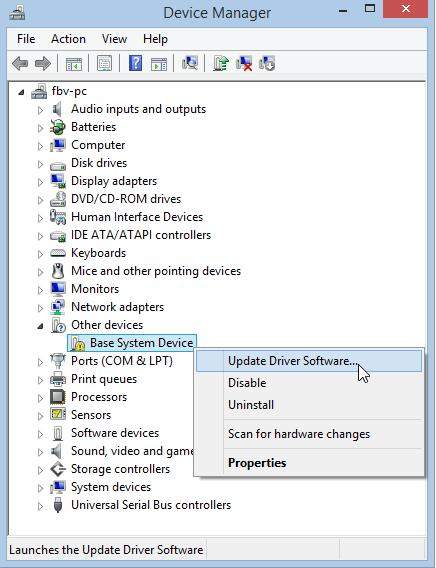Click the Mice and pointing devices icon
The image size is (436, 568).
click(x=58, y=271)
